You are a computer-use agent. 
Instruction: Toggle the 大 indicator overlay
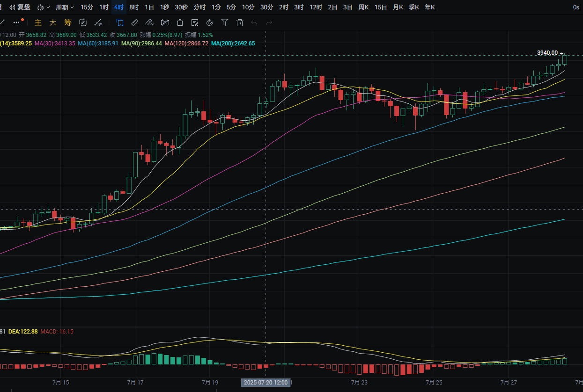tap(53, 22)
